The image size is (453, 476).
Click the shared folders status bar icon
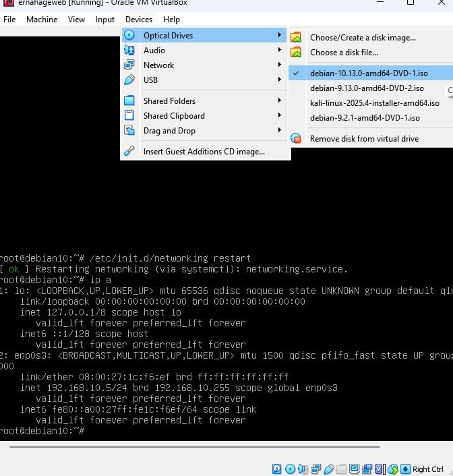[x=341, y=469]
